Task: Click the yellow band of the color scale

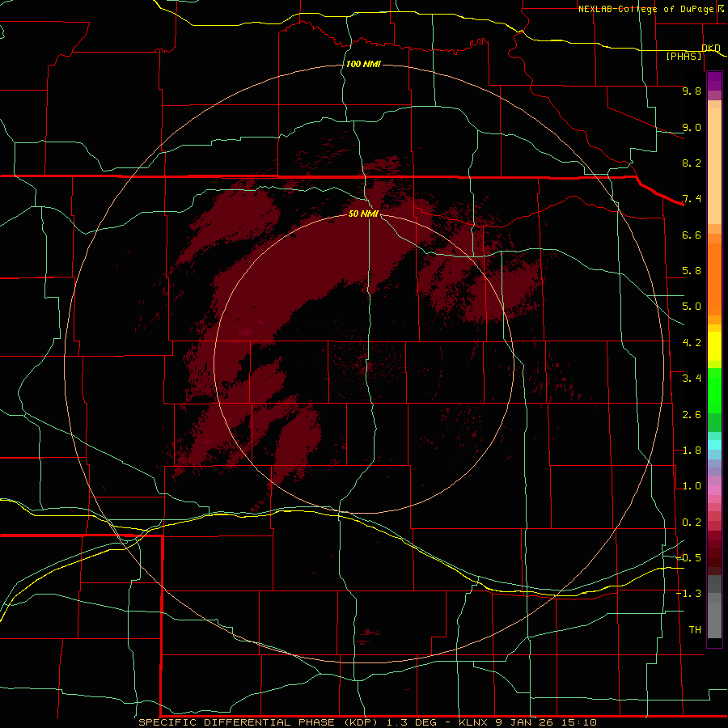Action: pyautogui.click(x=714, y=346)
